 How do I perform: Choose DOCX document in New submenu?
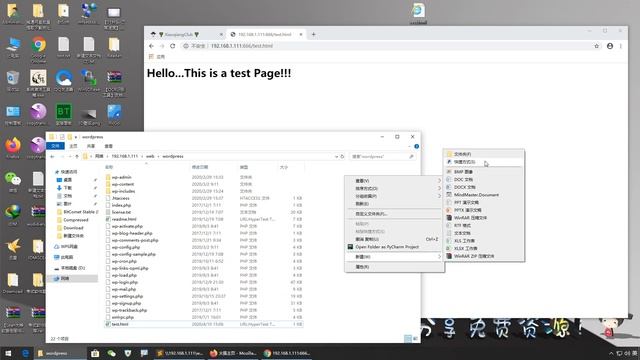pos(484,187)
